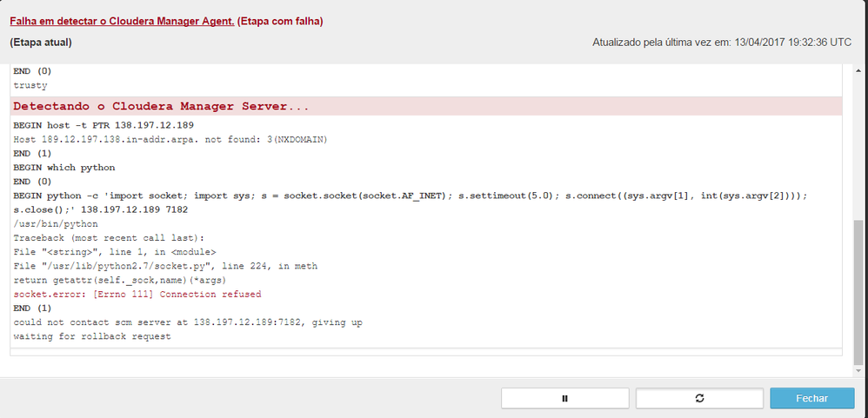Click the '/usr/bin/python' output line

coord(56,224)
